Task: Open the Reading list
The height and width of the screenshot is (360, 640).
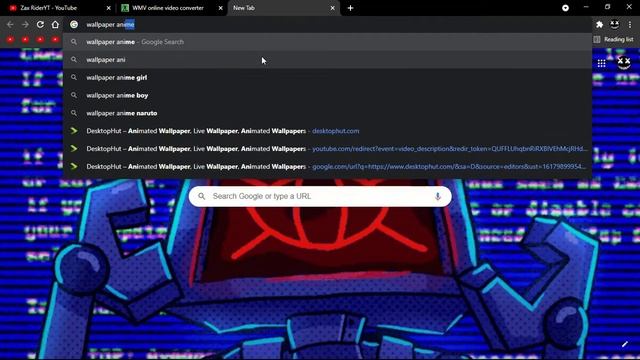Action: click(614, 39)
